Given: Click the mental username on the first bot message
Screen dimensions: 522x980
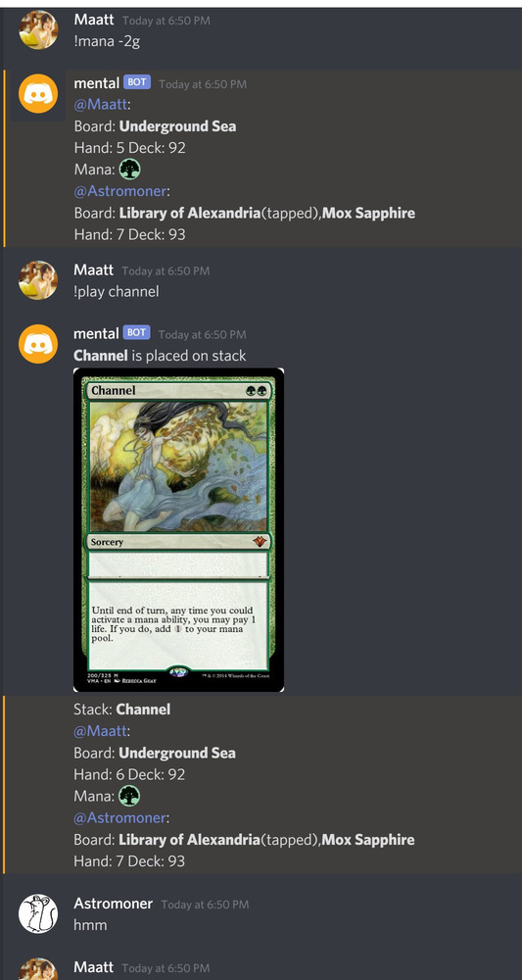Looking at the screenshot, I should click(x=96, y=82).
